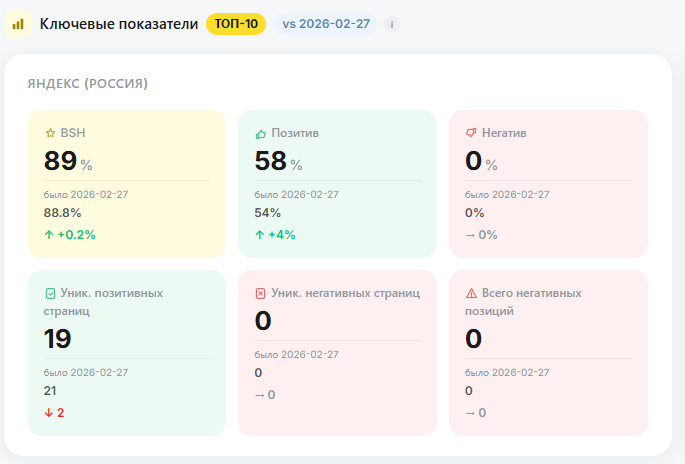Click the Негатив card title
This screenshot has height=464, width=685.
504,133
